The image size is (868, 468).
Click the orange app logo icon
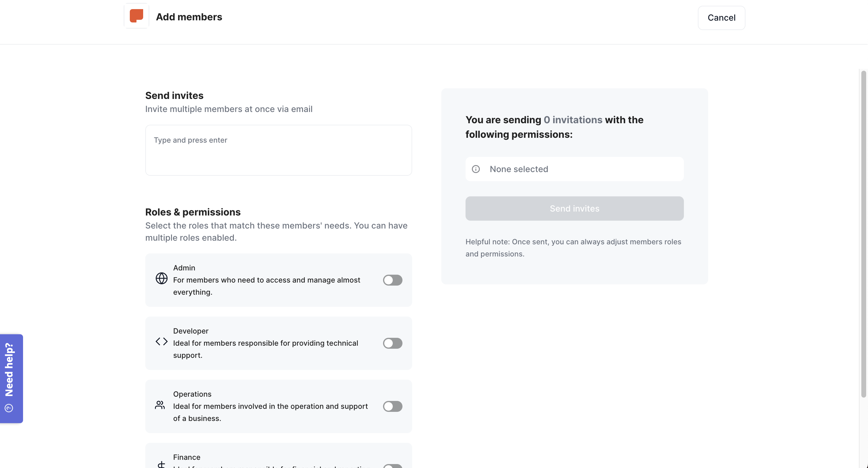[x=136, y=16]
